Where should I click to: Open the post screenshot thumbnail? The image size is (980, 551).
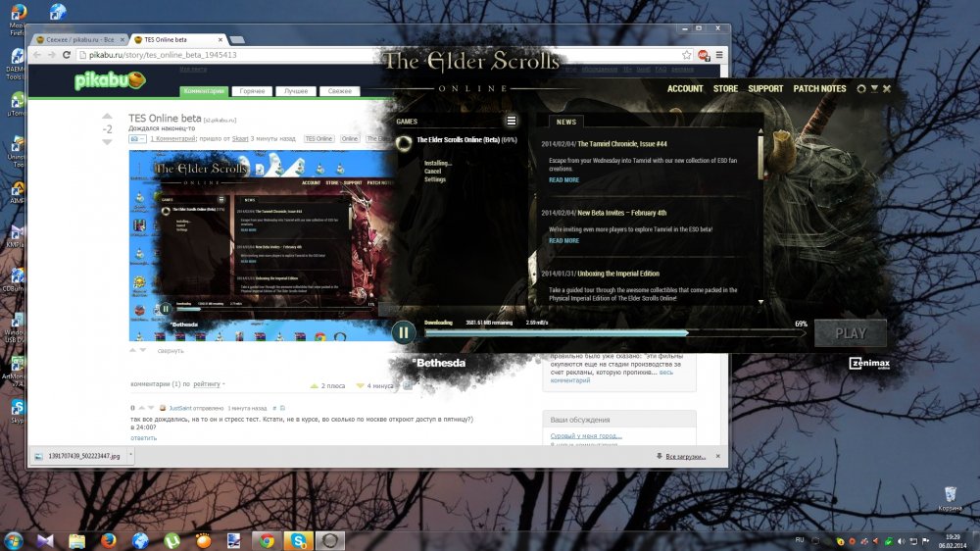click(263, 245)
